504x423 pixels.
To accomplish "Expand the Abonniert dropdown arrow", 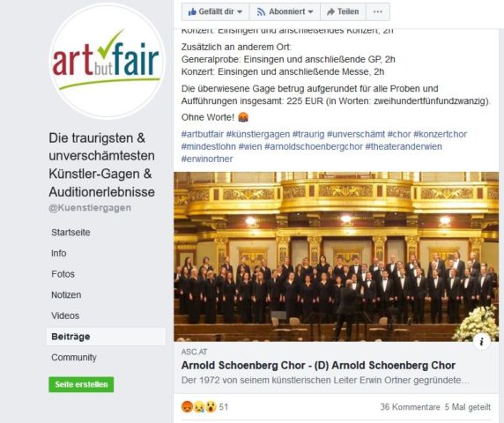I will [310, 11].
